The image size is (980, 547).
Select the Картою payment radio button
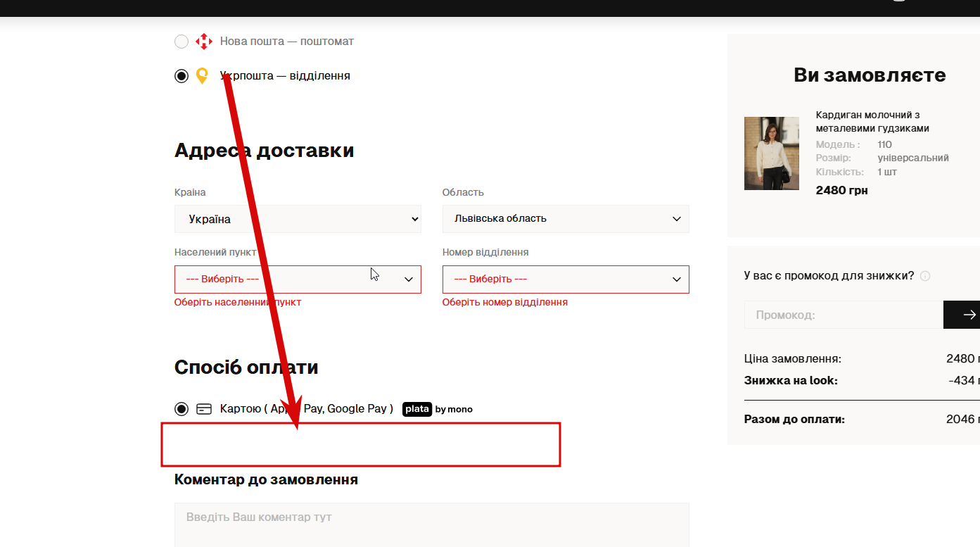(x=182, y=409)
